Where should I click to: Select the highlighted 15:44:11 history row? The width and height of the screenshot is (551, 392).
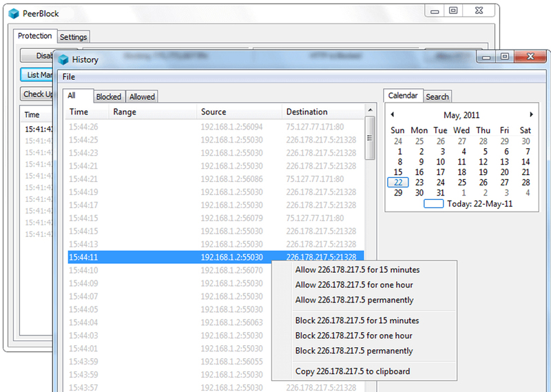(216, 257)
